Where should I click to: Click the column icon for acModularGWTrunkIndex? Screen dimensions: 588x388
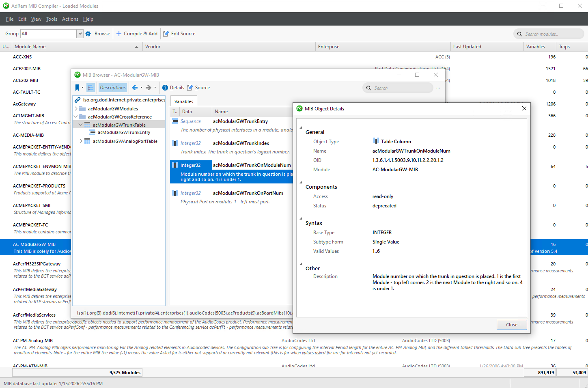tap(175, 143)
